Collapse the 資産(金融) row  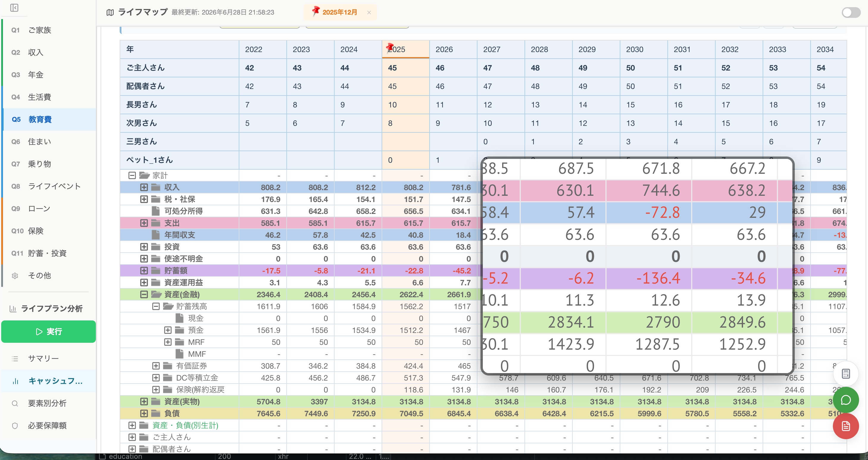click(144, 294)
